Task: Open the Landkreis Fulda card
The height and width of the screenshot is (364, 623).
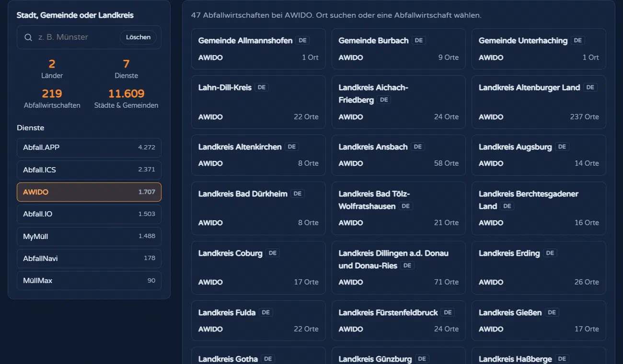Action: (258, 321)
